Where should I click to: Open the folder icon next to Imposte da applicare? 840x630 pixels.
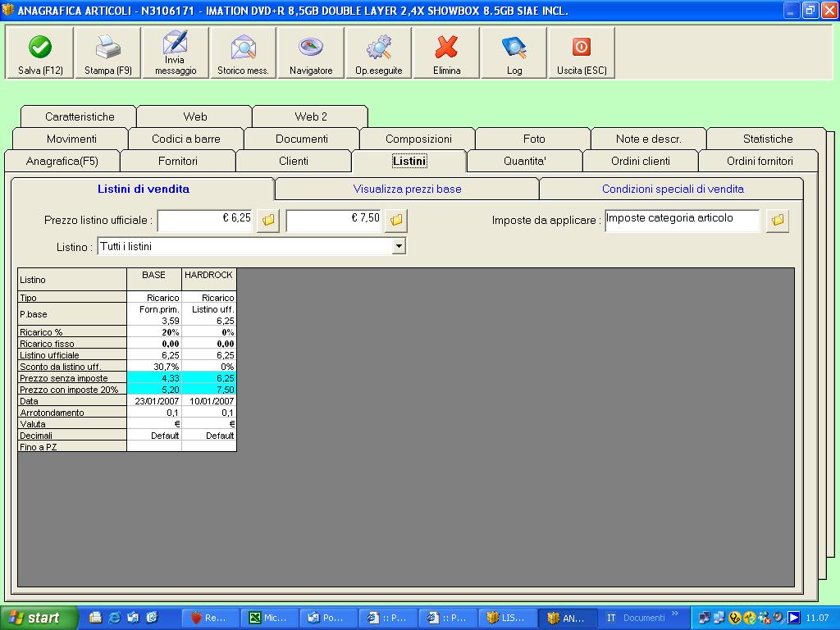[778, 220]
